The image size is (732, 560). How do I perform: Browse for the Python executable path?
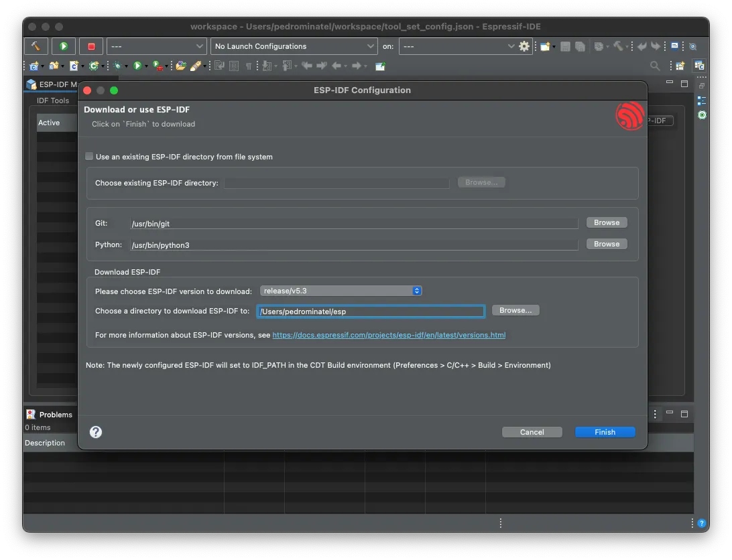[607, 244]
